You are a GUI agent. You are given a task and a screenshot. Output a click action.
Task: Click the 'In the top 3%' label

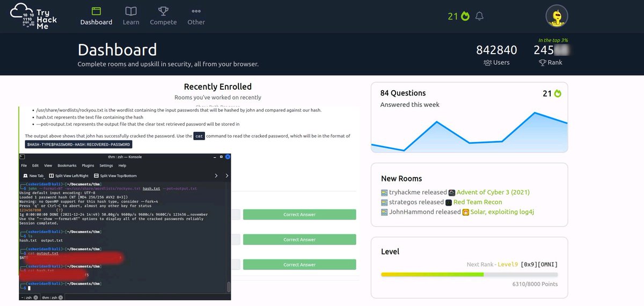pos(553,40)
